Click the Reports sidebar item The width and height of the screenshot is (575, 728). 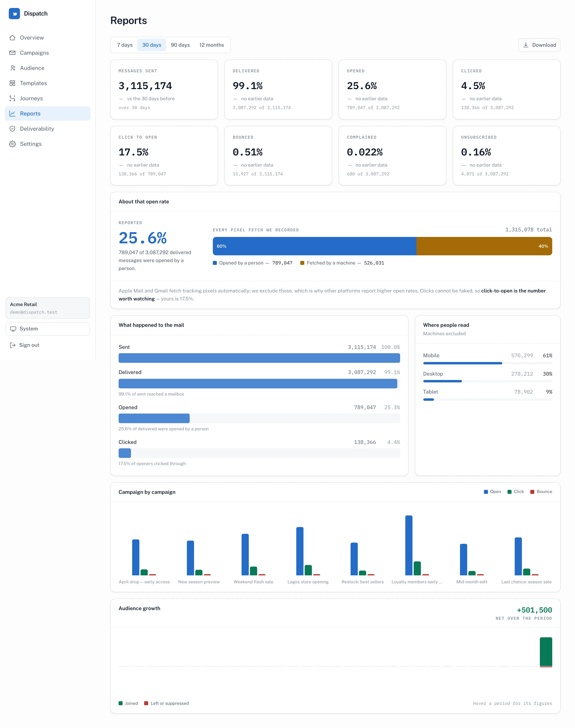coord(48,113)
